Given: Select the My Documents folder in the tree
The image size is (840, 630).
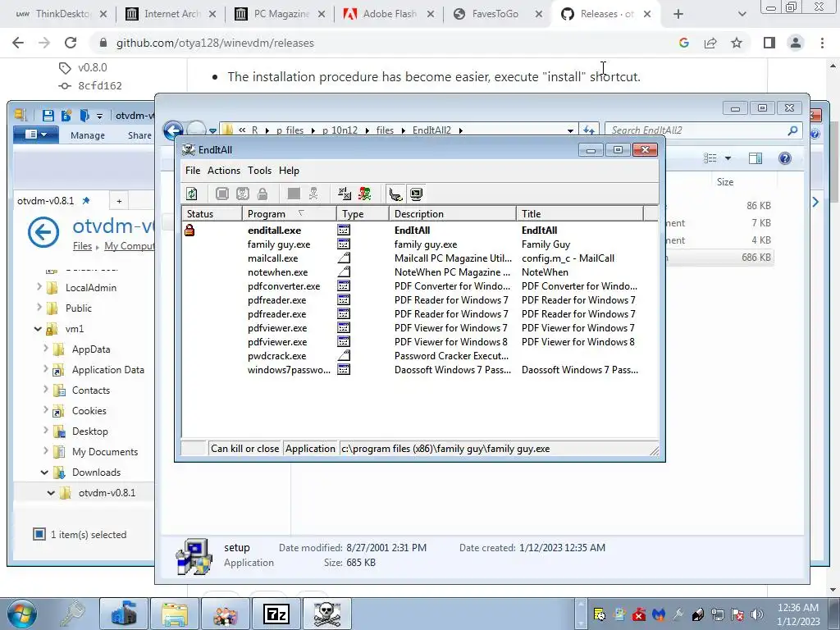Looking at the screenshot, I should click(104, 452).
